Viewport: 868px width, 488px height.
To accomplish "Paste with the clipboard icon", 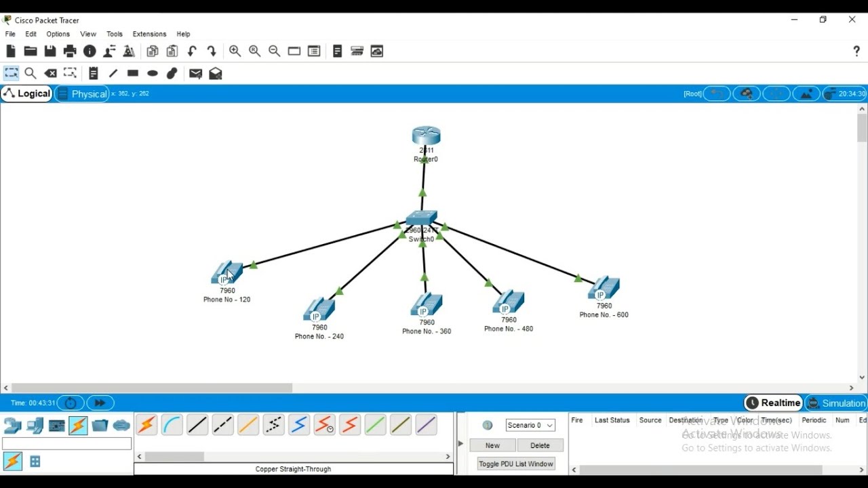I will (x=172, y=52).
